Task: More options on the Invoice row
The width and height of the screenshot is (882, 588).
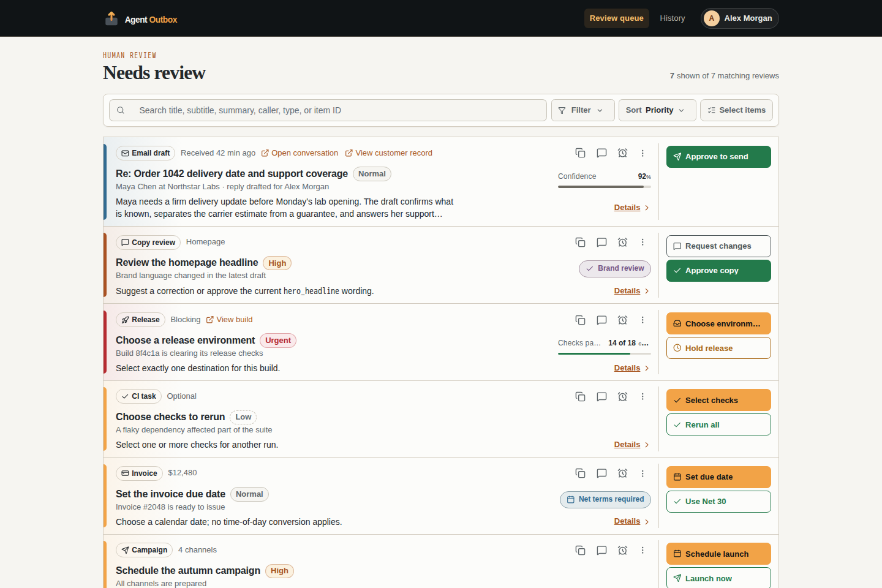Action: click(643, 473)
